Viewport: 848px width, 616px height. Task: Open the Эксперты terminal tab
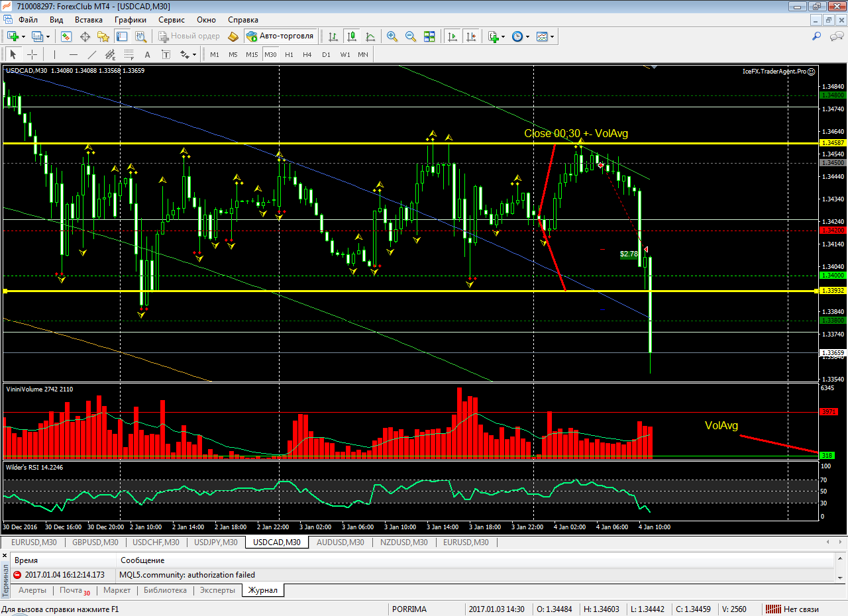[x=217, y=590]
